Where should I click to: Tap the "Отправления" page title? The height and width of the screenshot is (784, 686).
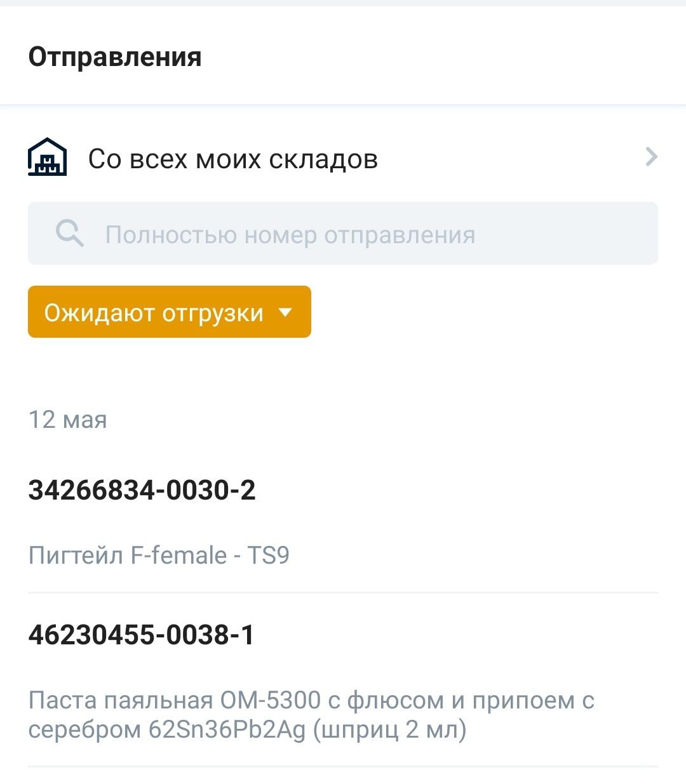[x=115, y=57]
